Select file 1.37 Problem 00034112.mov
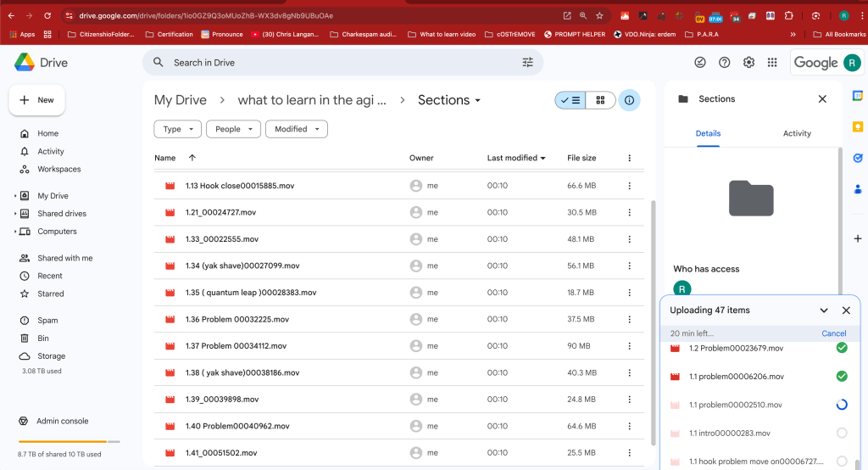This screenshot has width=868, height=470. pyautogui.click(x=398, y=346)
